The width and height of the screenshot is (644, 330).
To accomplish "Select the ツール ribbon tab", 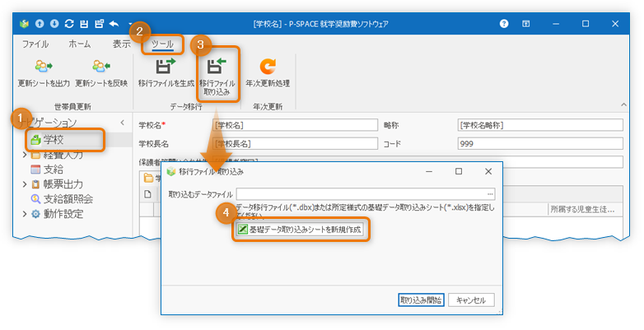I will point(162,44).
